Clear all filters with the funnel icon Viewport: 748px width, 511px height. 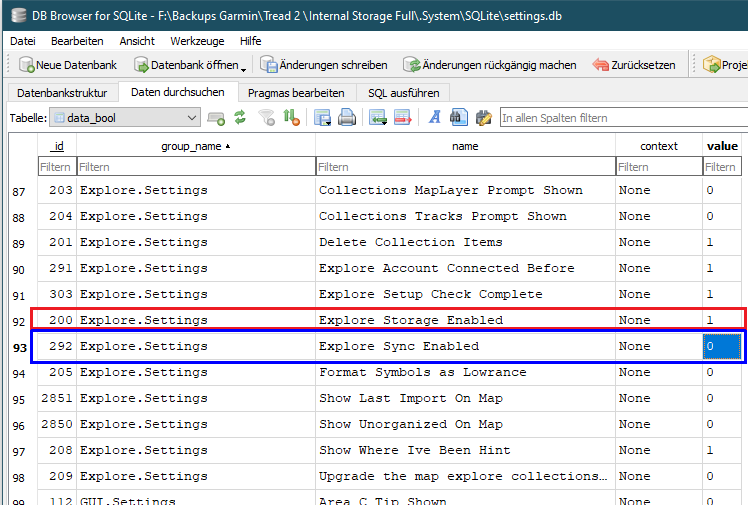point(267,117)
